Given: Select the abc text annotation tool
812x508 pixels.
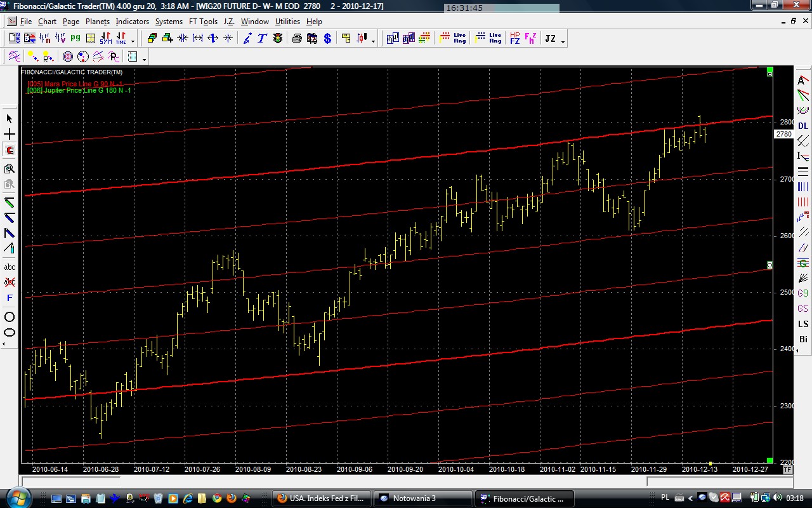Looking at the screenshot, I should (x=10, y=267).
